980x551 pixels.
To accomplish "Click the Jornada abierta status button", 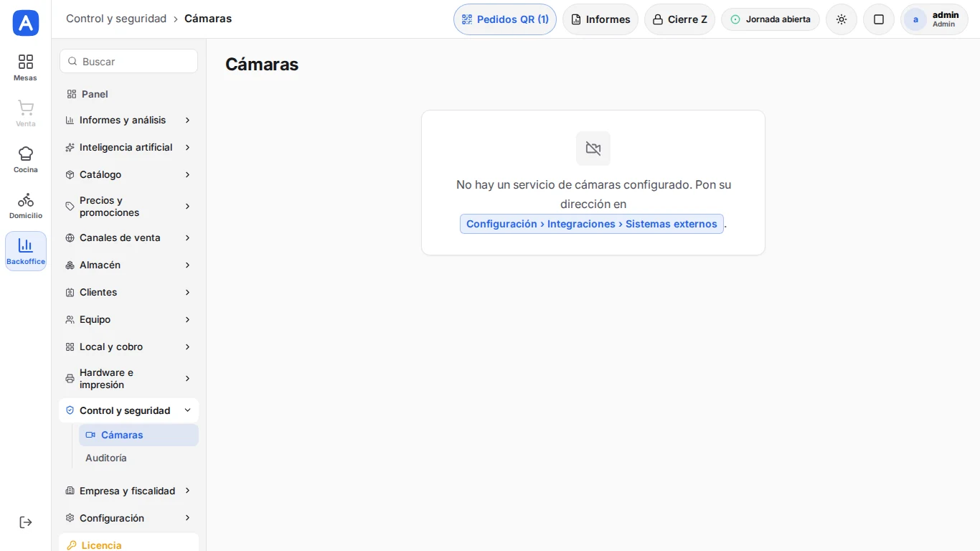I will (771, 19).
